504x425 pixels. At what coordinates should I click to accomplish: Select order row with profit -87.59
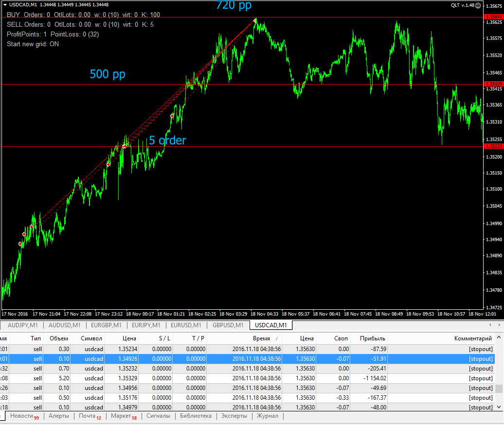(247, 349)
